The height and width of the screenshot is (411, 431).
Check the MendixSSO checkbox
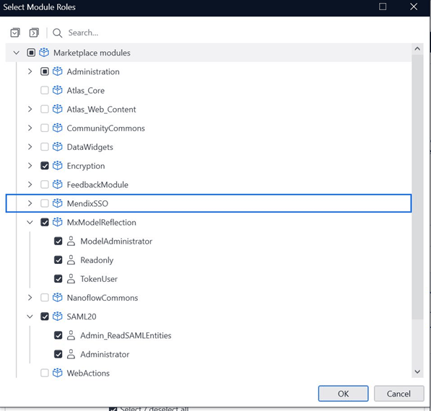44,203
